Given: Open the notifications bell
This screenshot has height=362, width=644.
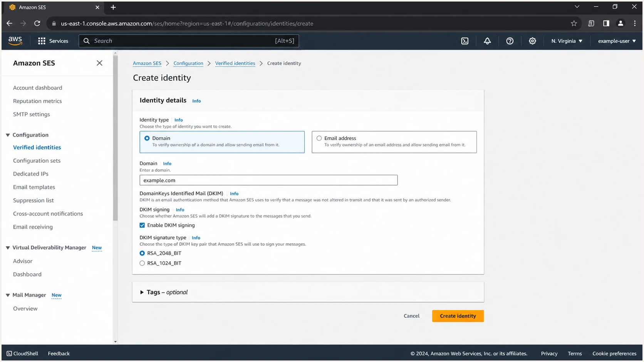Looking at the screenshot, I should (487, 41).
